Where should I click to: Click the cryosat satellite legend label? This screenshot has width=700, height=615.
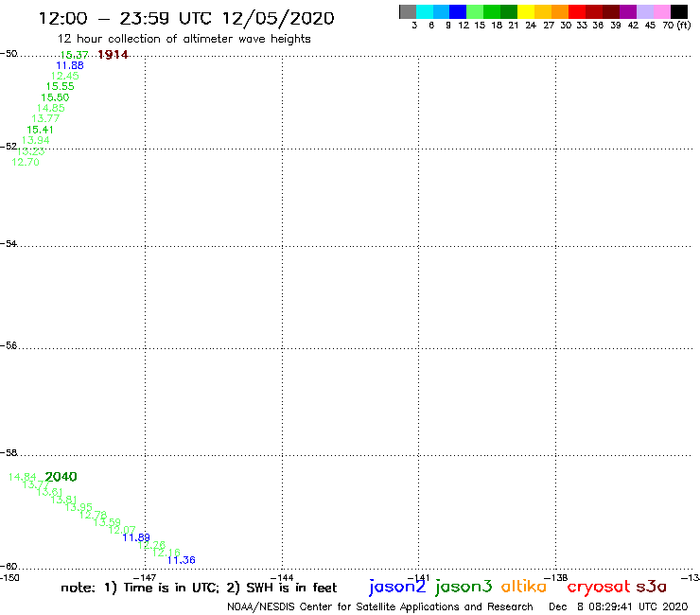[x=599, y=588]
